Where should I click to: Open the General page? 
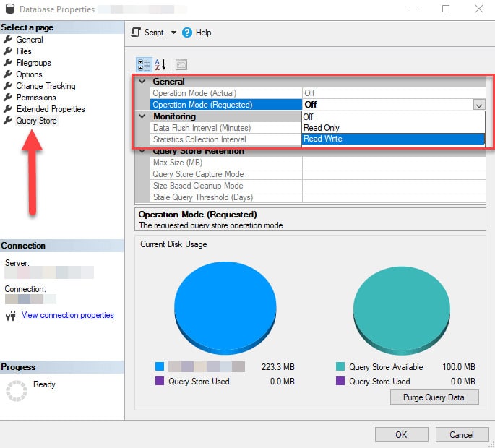[30, 40]
